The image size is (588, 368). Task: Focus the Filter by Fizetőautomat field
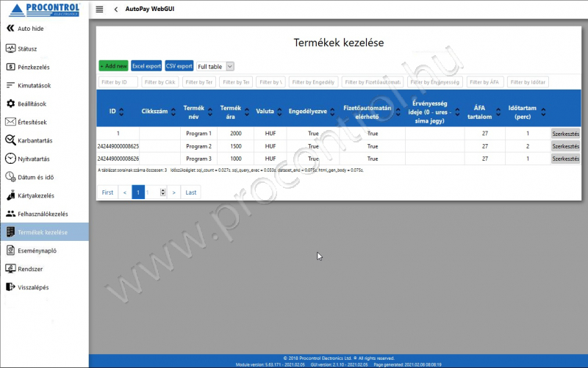click(373, 82)
